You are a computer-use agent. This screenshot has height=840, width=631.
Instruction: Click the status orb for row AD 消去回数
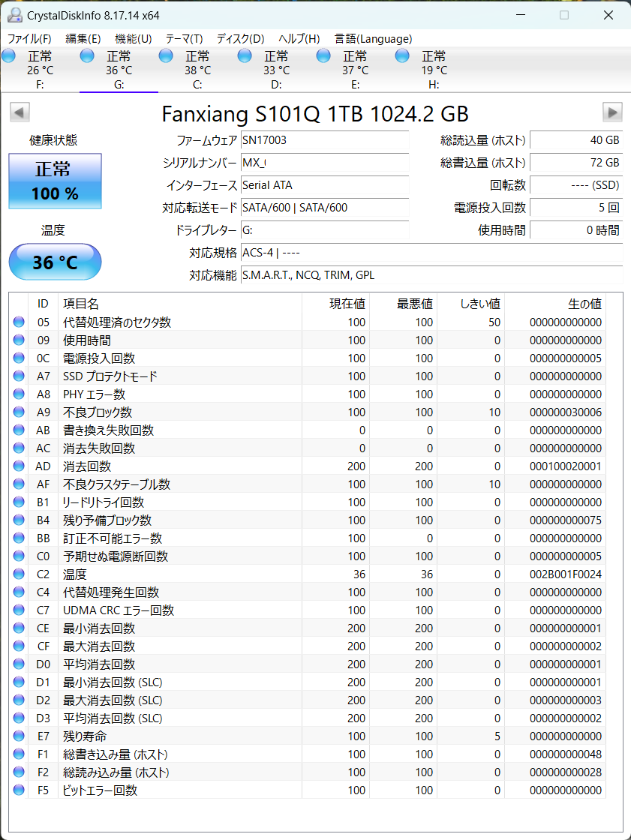19,466
